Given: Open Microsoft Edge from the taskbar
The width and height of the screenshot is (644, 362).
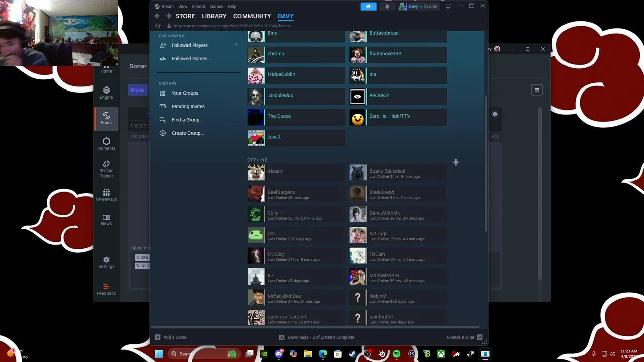Looking at the screenshot, I should pyautogui.click(x=323, y=354).
